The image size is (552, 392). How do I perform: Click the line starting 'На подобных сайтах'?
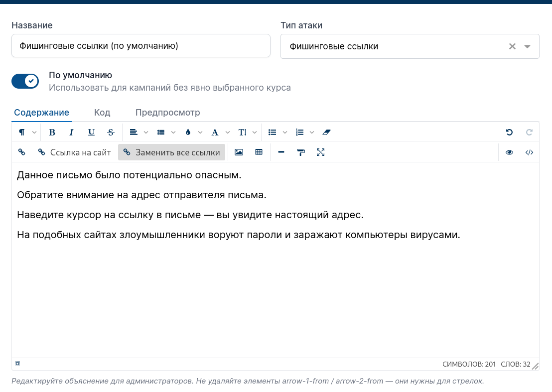(239, 235)
